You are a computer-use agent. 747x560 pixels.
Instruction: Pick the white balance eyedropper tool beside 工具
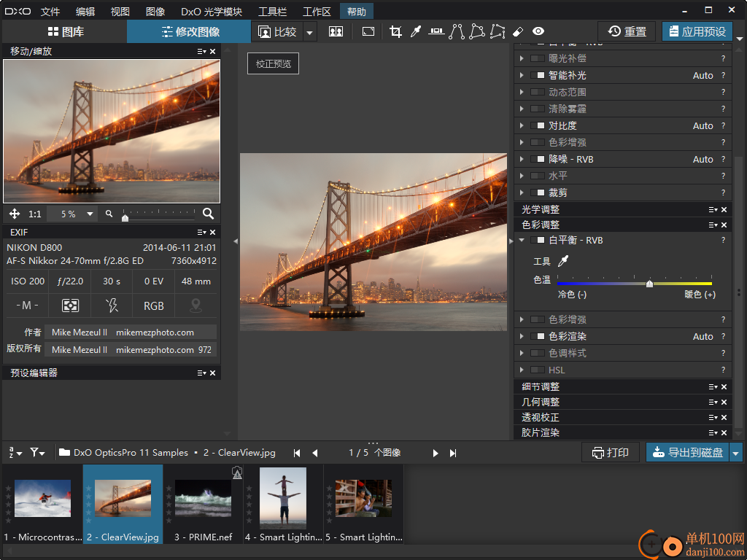(x=564, y=260)
